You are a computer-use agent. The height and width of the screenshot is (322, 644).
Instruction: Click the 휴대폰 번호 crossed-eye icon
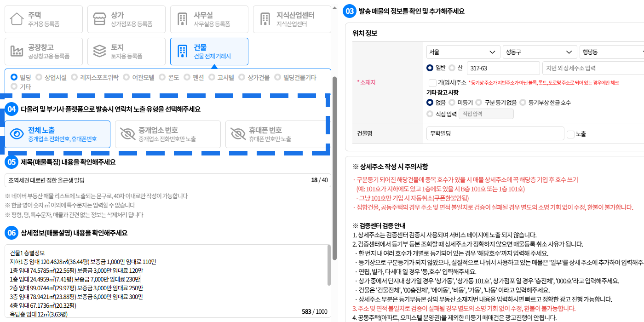coord(238,134)
